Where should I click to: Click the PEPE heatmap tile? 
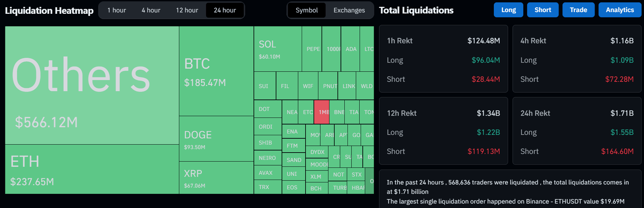[312, 49]
